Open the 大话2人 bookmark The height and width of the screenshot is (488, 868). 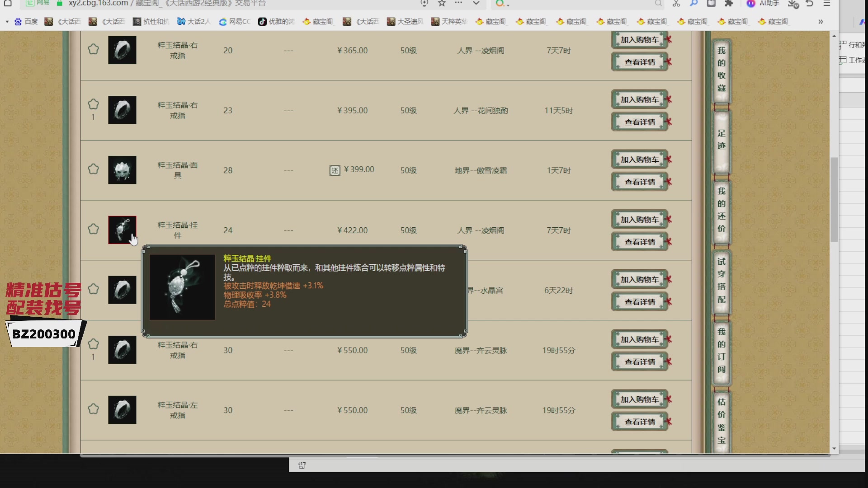(x=193, y=21)
